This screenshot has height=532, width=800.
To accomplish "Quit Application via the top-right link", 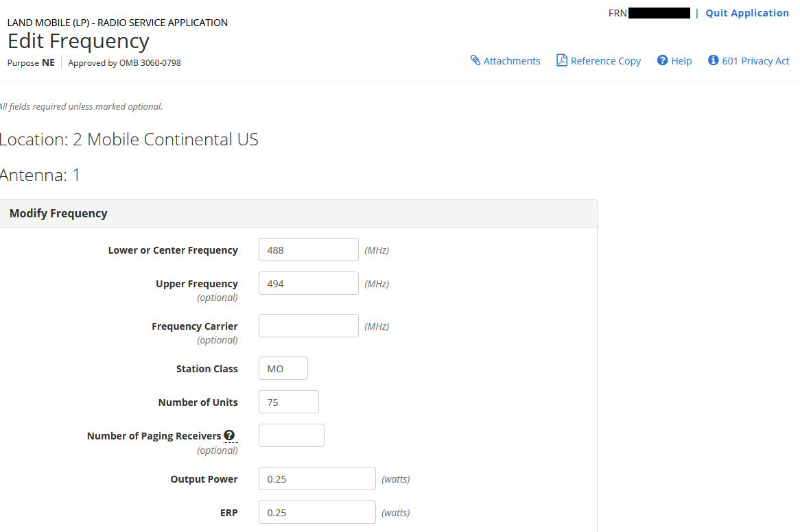I will pyautogui.click(x=747, y=13).
